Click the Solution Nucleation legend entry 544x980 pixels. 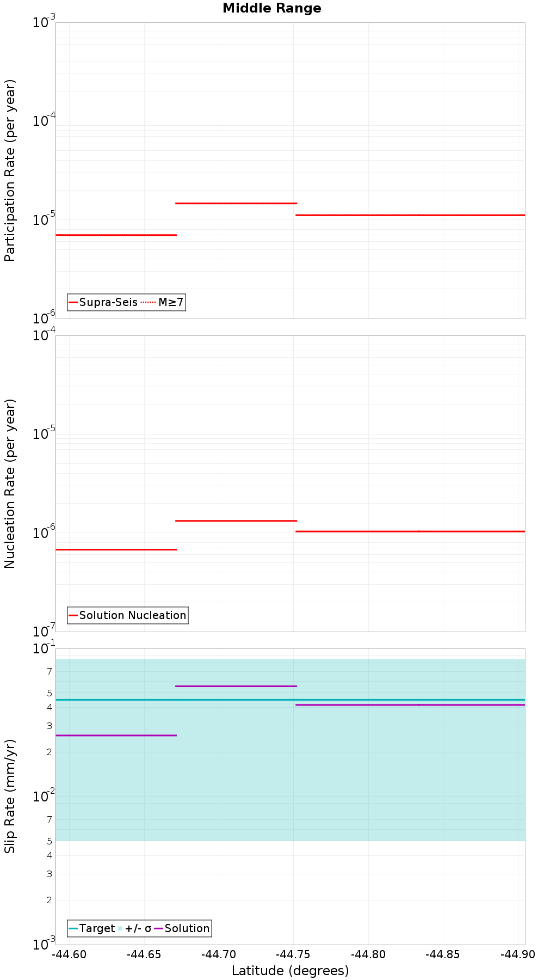point(128,615)
